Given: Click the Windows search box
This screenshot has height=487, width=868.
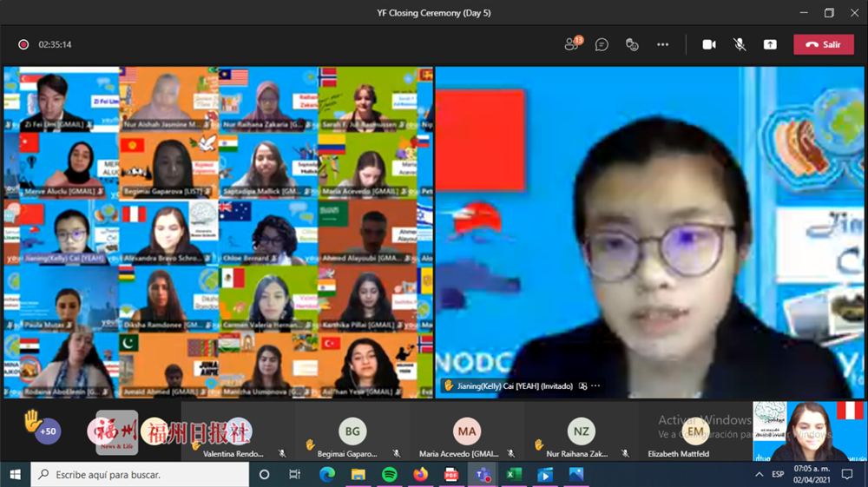Looking at the screenshot, I should (139, 475).
